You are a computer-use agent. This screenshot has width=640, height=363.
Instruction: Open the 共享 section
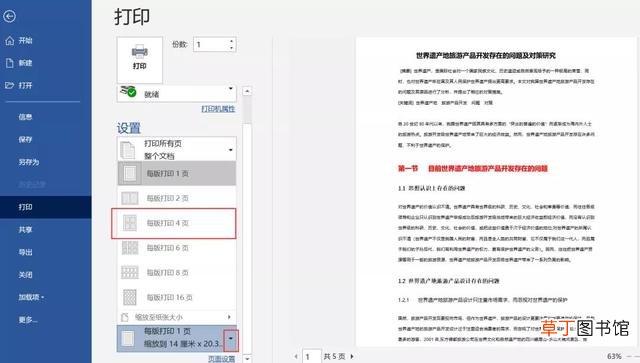point(25,229)
